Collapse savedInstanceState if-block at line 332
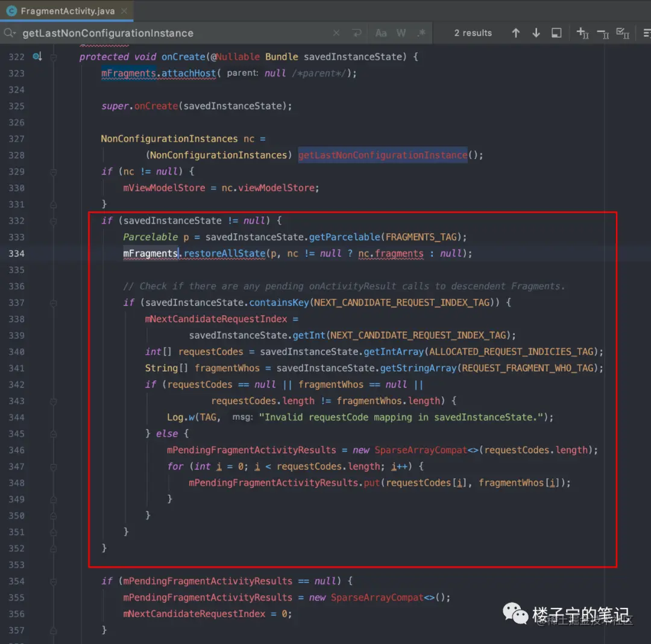651x644 pixels. click(x=54, y=221)
